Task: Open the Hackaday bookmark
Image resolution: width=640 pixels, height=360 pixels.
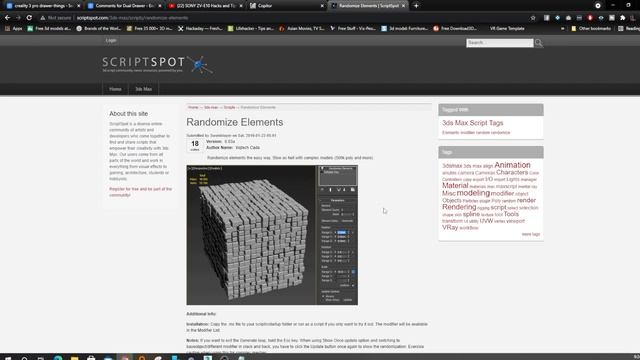Action: pos(200,29)
